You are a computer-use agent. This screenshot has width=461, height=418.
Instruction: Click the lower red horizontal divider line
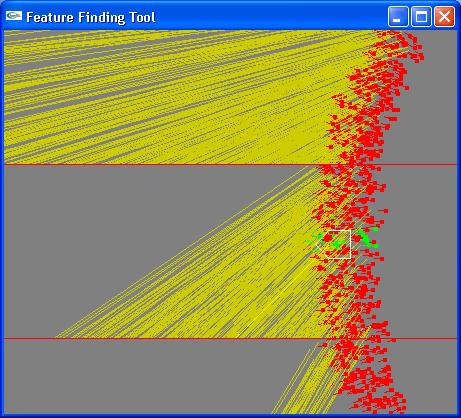[x=230, y=339]
